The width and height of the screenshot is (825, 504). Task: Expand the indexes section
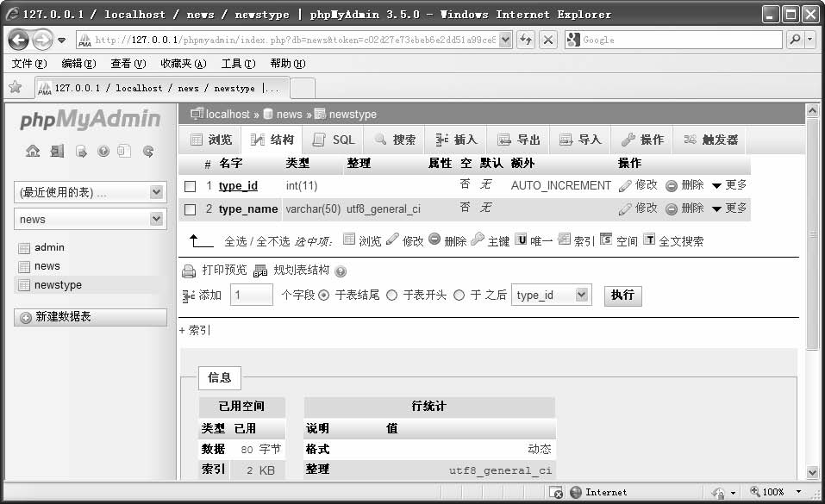pyautogui.click(x=194, y=330)
